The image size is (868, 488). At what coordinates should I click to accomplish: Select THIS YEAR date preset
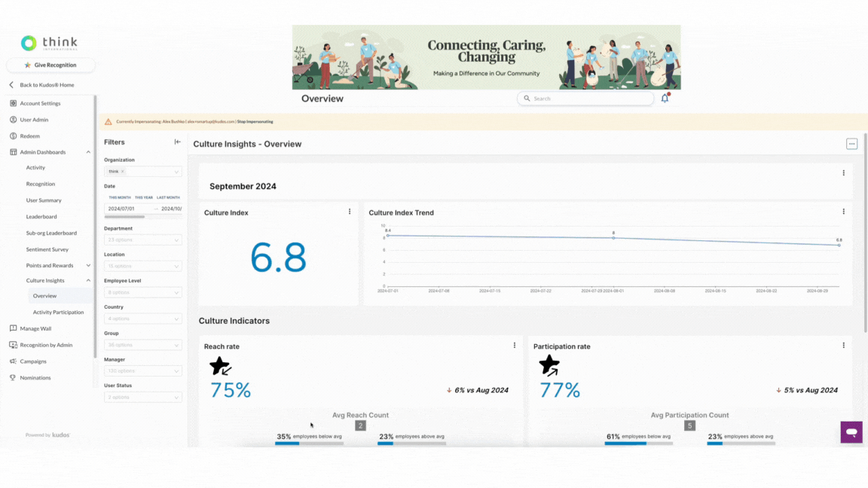144,197
